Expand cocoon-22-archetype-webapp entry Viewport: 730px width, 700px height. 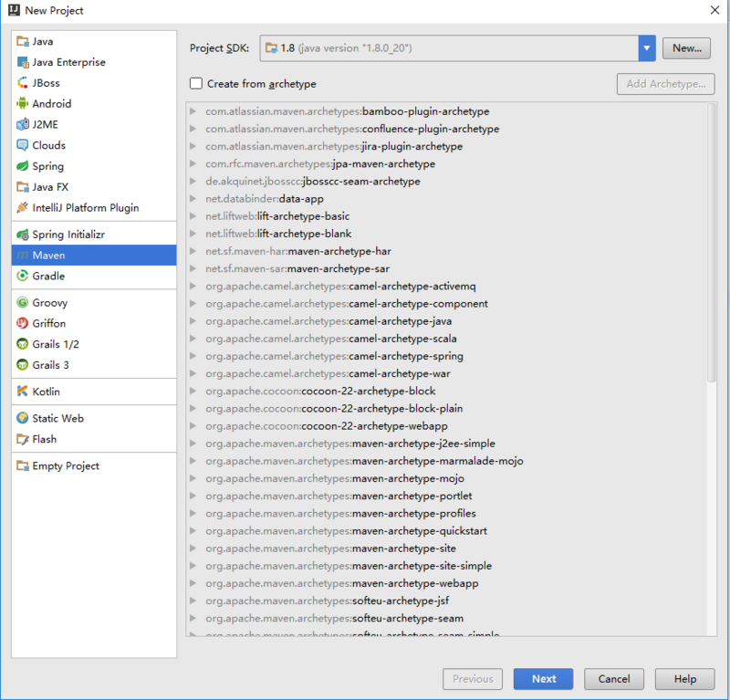click(x=193, y=425)
